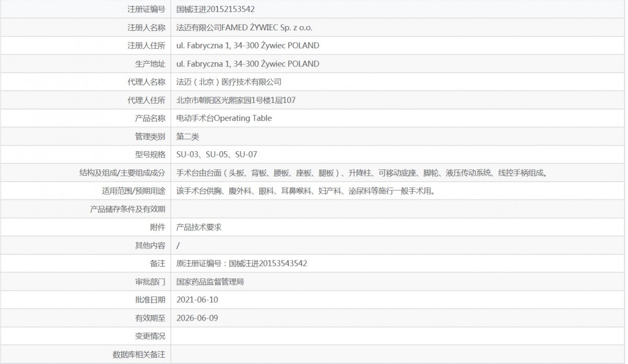
Task: Click the address value in the 注册人住所 row
Action: [248, 45]
